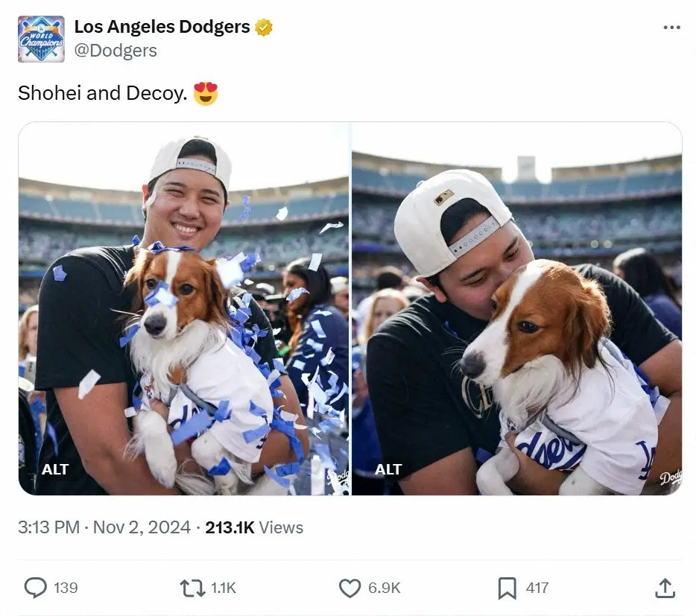View alt text on the right photo
The height and width of the screenshot is (616, 696).
(387, 469)
